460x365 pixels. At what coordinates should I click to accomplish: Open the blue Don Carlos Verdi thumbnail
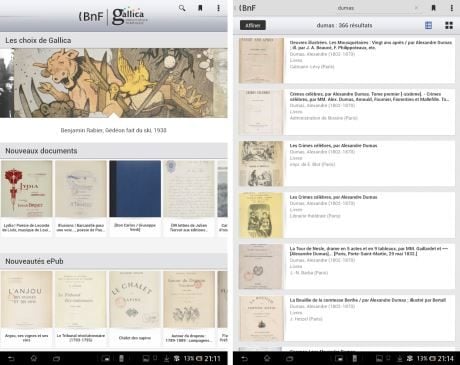click(x=135, y=189)
